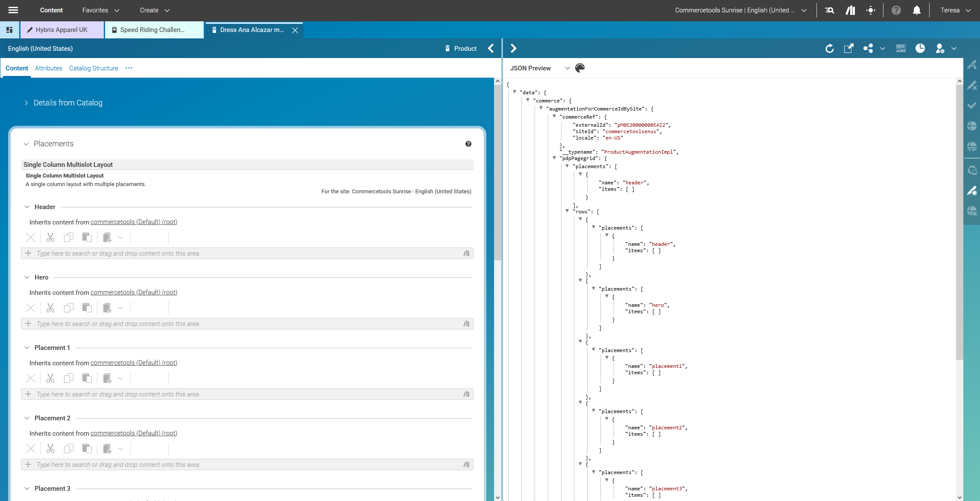Select the preview-as-user icon
Image resolution: width=980 pixels, height=501 pixels.
[x=940, y=48]
